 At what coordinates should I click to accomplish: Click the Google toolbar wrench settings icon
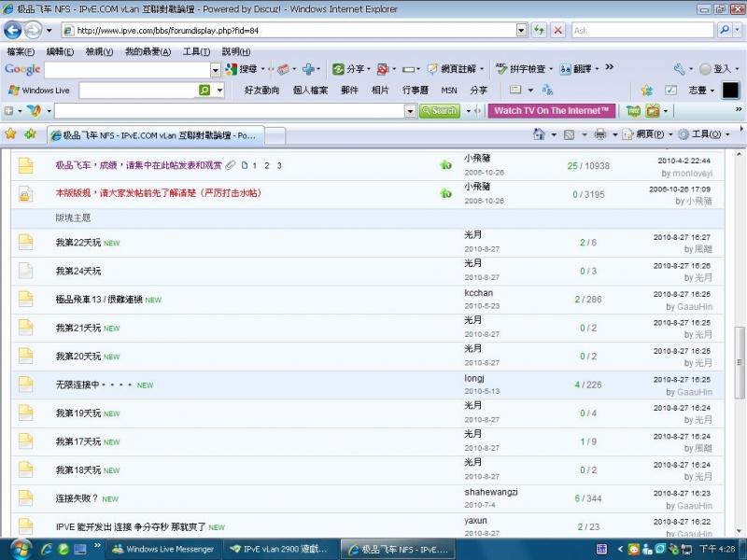679,69
